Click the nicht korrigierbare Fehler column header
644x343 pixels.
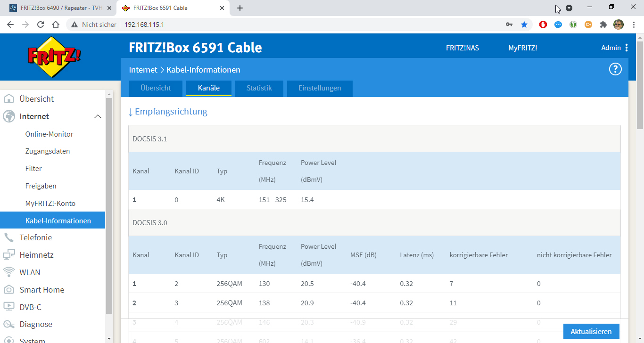point(574,255)
